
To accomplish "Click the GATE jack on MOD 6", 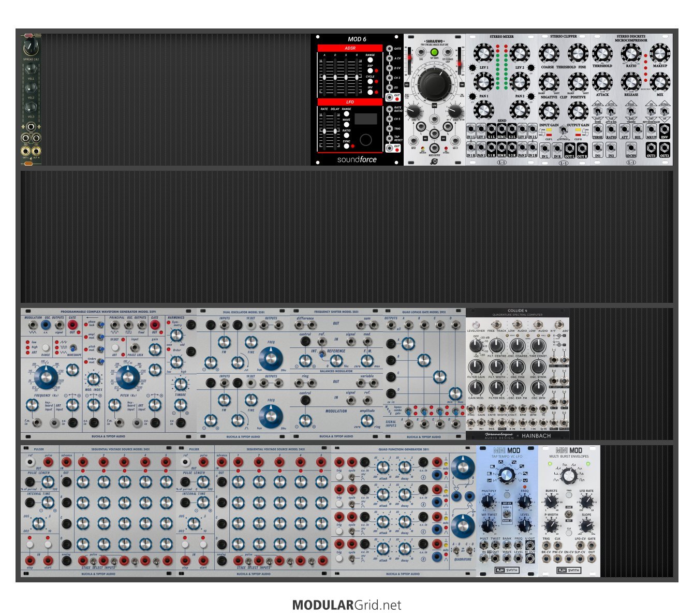I will pyautogui.click(x=389, y=48).
